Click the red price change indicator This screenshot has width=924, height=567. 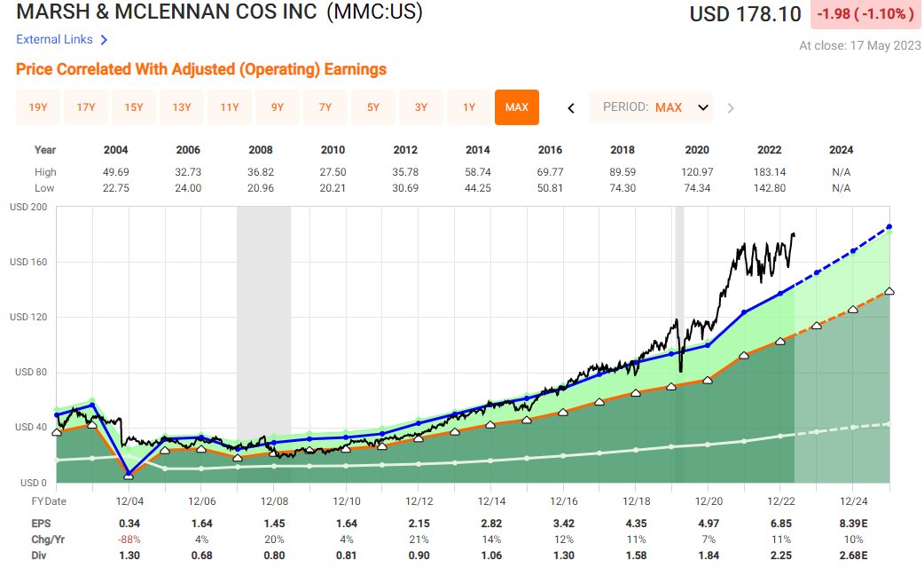click(x=865, y=14)
